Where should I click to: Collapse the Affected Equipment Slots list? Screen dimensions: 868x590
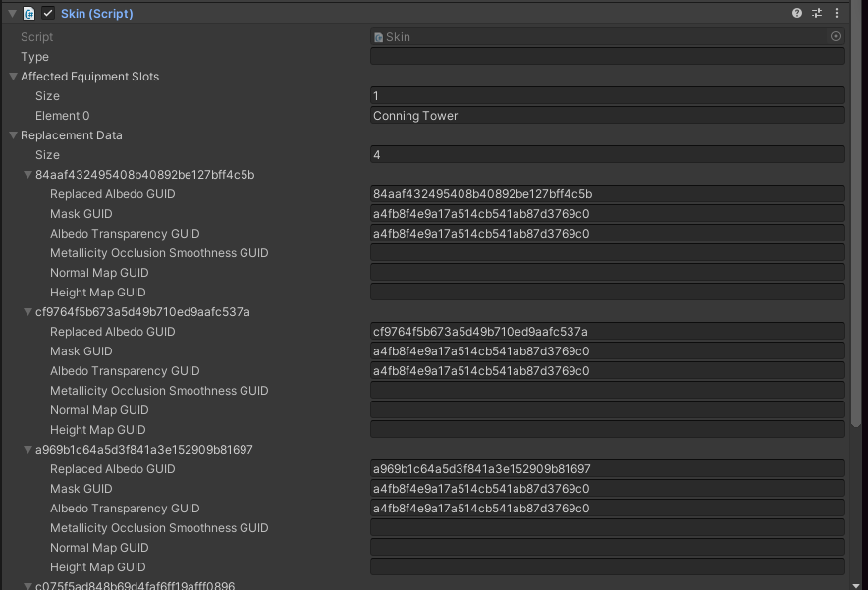pos(13,77)
